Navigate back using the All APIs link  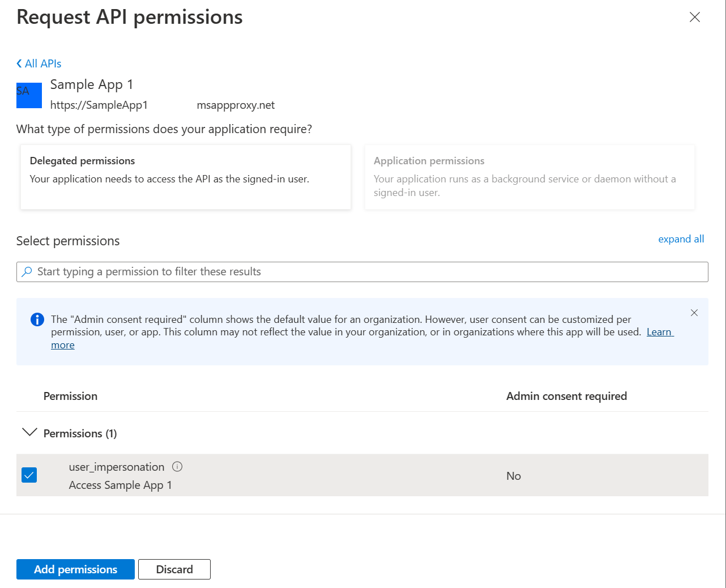pyautogui.click(x=42, y=63)
